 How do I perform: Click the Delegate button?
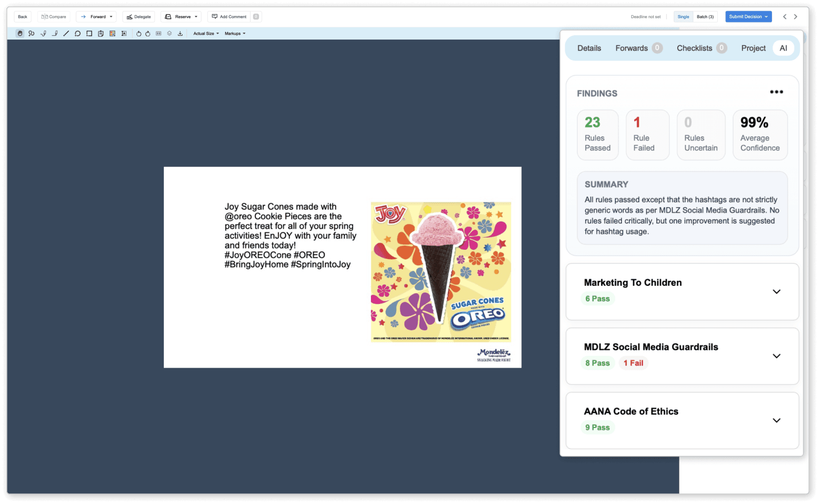(139, 17)
